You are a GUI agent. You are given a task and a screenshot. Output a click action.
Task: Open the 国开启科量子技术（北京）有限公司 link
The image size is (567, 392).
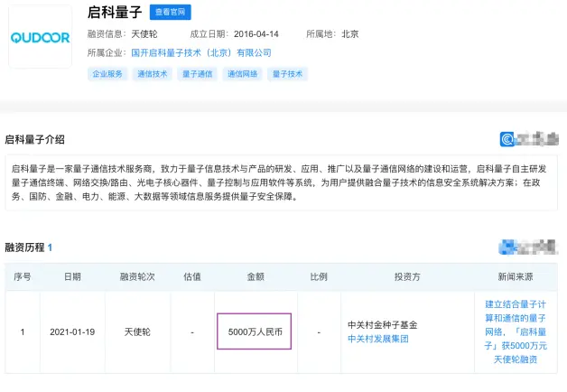pos(201,52)
